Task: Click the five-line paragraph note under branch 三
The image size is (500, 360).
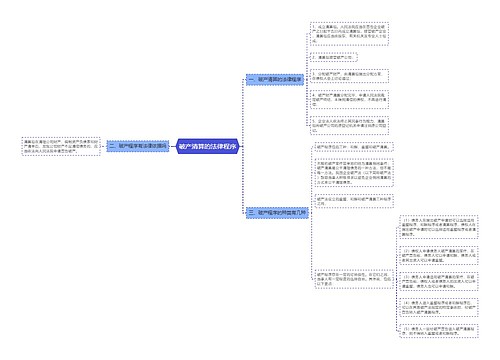Action: coord(354,173)
